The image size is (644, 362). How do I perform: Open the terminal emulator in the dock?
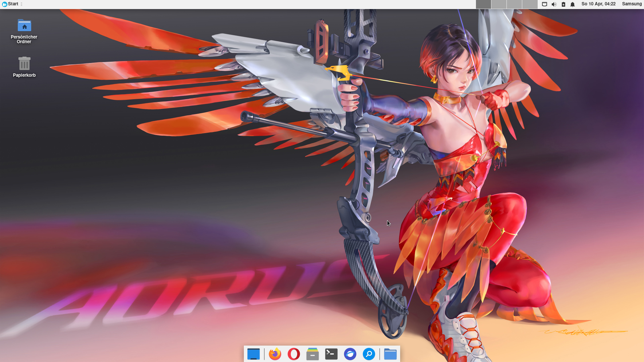click(x=331, y=354)
